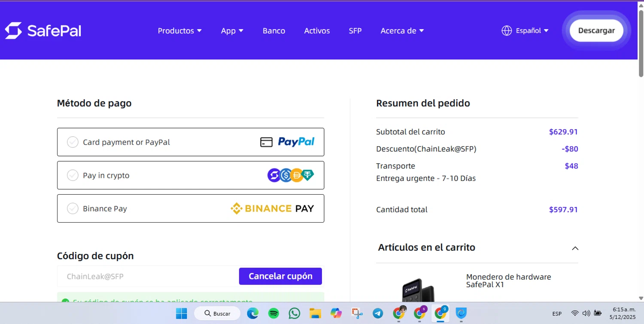Click 'Cantidad total' label

[x=402, y=210]
